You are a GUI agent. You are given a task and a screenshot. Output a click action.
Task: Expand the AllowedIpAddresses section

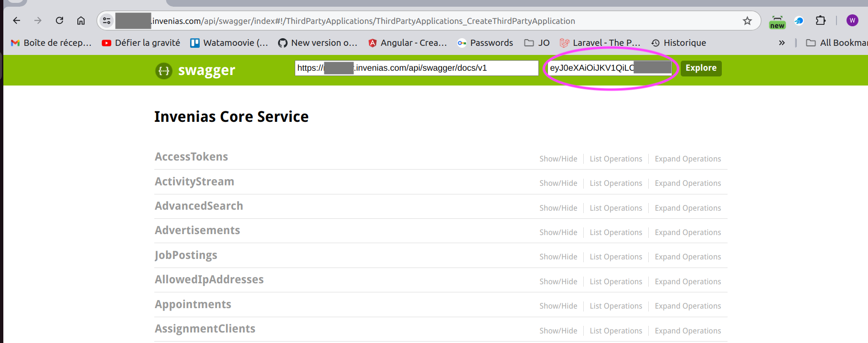tap(209, 279)
